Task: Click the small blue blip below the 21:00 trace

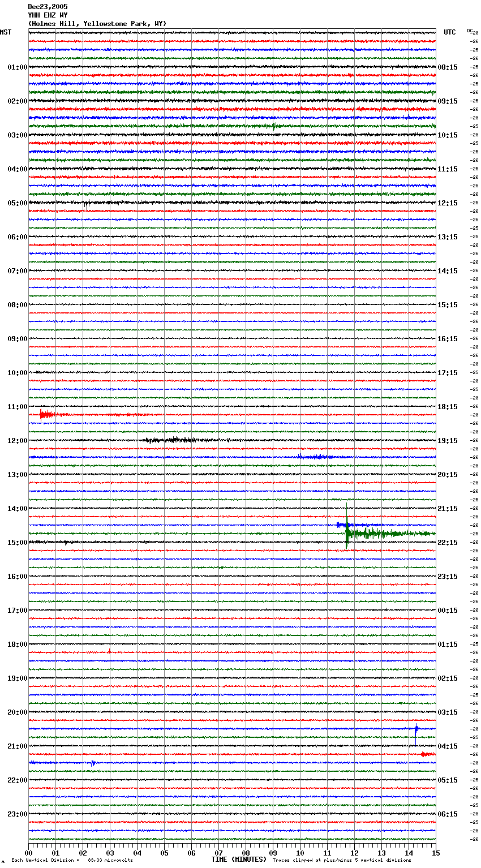Action: (x=93, y=763)
